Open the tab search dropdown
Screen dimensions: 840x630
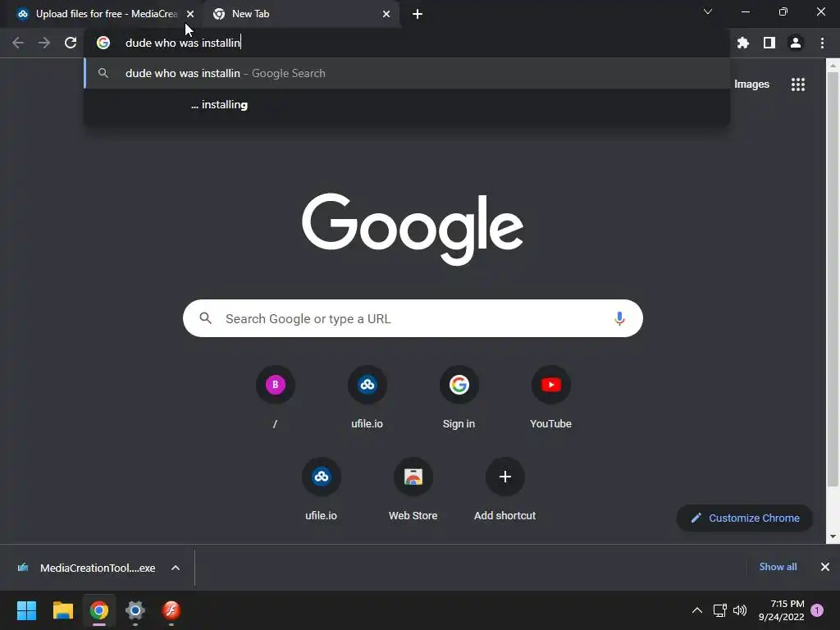coord(708,11)
